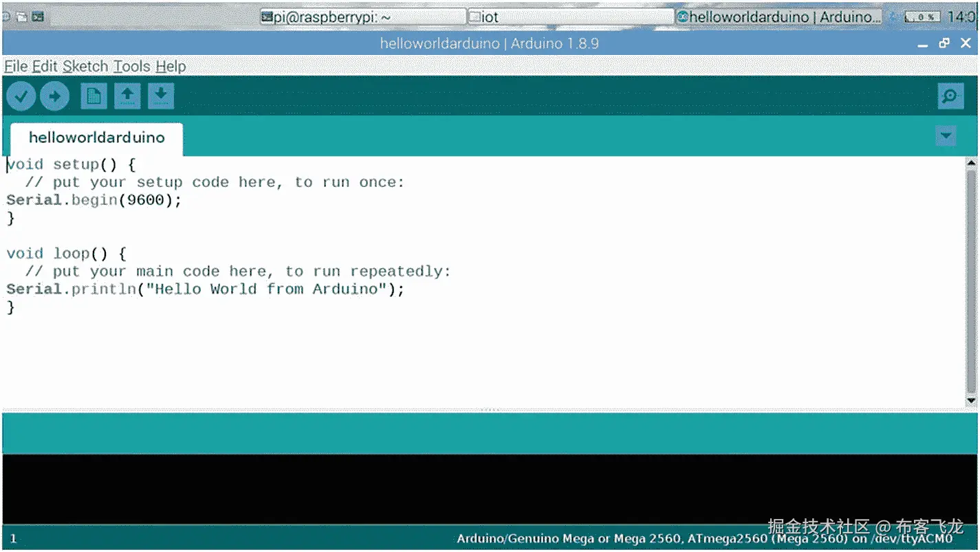980x552 pixels.
Task: Save the sketch with the down arrow icon
Action: [x=161, y=96]
